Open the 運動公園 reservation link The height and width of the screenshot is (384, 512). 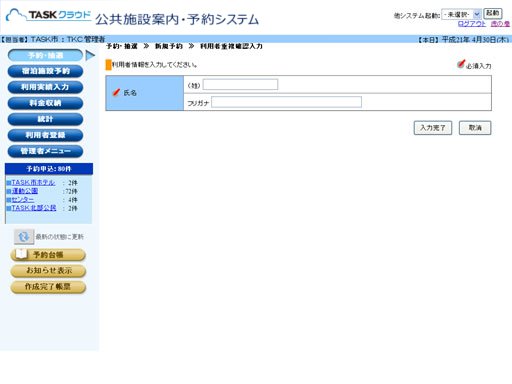coord(25,191)
